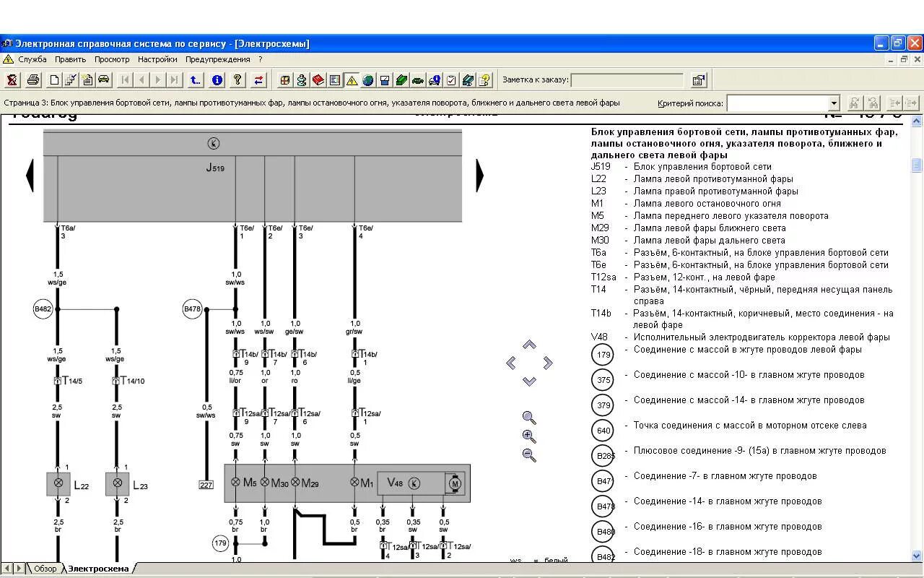Viewport: 924px width, 578px height.
Task: Click the right indent search result icon
Action: (x=912, y=103)
